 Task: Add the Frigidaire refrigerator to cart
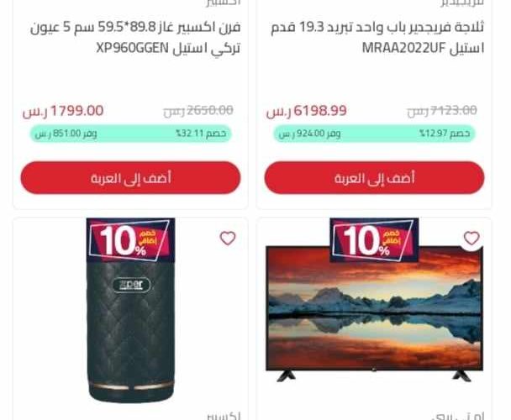pyautogui.click(x=374, y=178)
